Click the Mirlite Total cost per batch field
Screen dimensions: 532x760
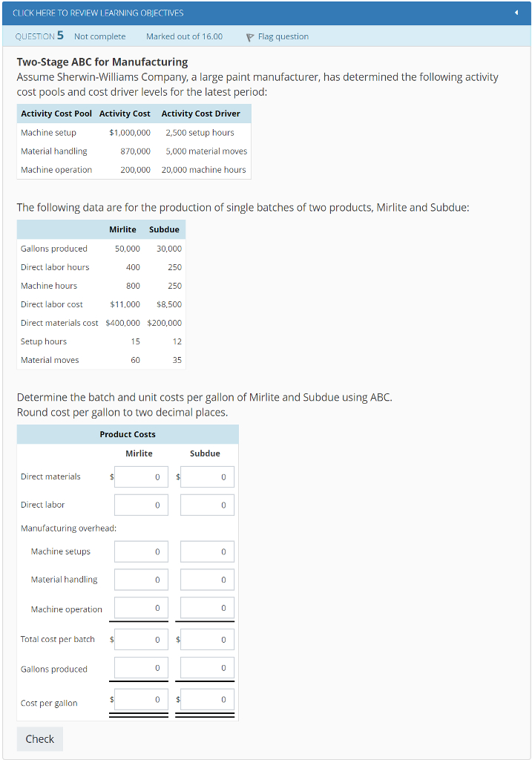coord(141,639)
